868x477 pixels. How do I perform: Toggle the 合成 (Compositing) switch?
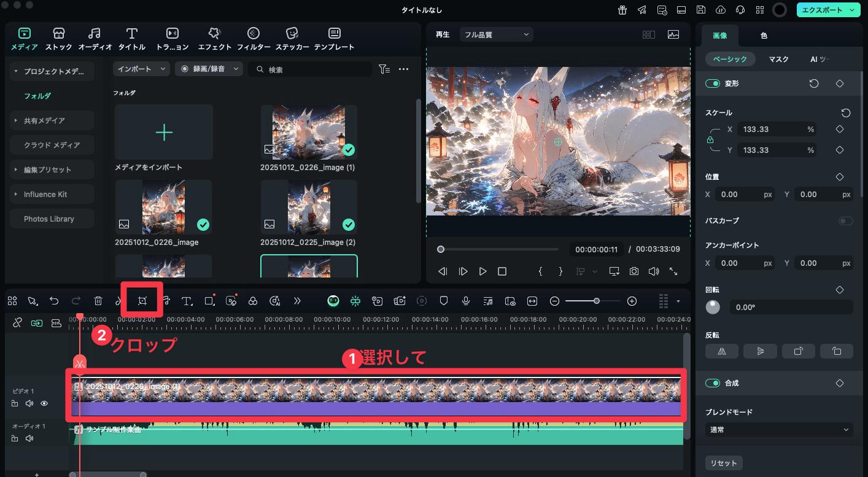pos(712,383)
